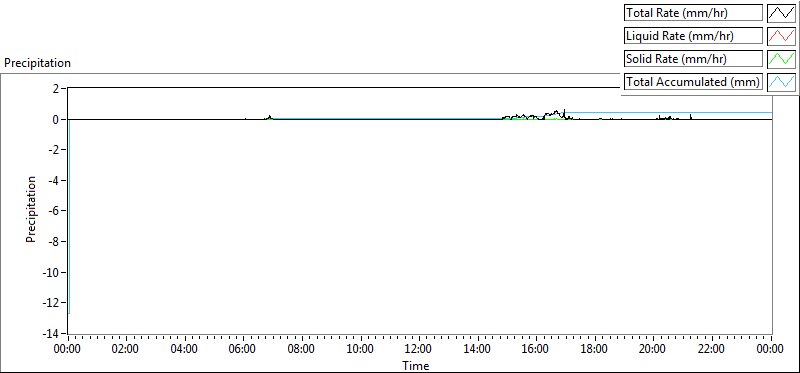Click the -8 value on the Y axis
The height and width of the screenshot is (373, 800).
pos(53,242)
